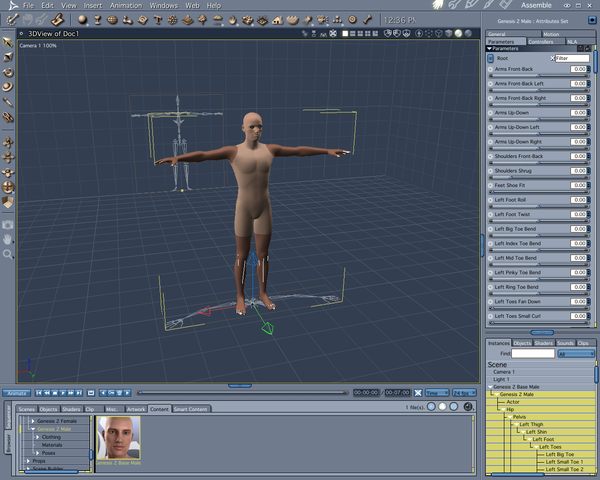Select the 3D Text tool
This screenshot has width=600, height=480.
tap(157, 20)
